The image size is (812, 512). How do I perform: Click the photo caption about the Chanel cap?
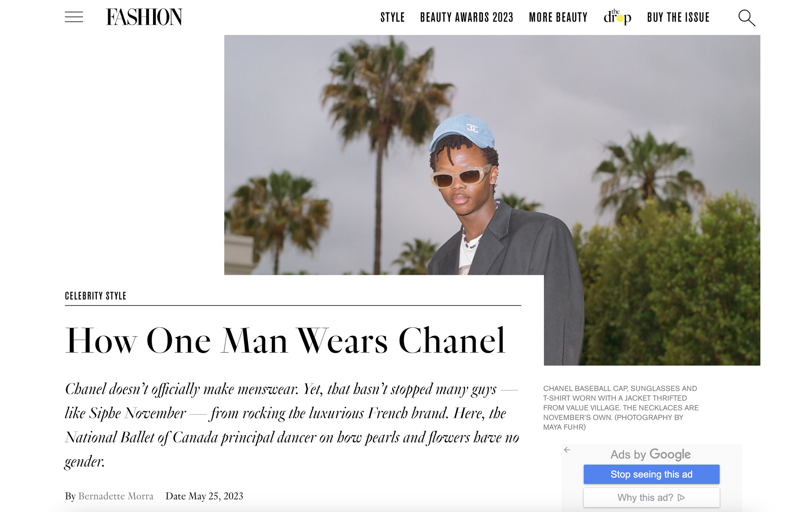[x=620, y=407]
